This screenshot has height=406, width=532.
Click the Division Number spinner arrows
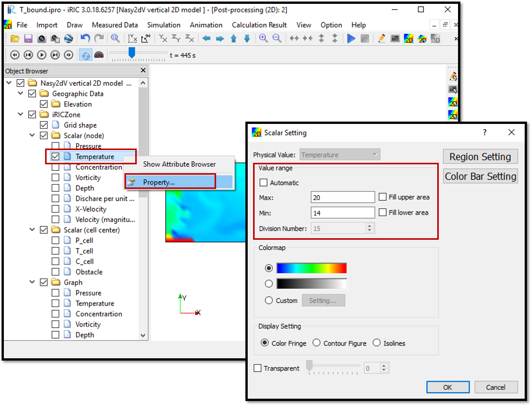(370, 228)
